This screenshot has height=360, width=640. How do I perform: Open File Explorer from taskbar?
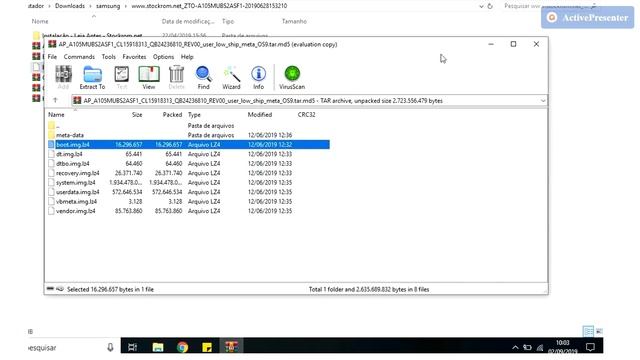point(158,347)
